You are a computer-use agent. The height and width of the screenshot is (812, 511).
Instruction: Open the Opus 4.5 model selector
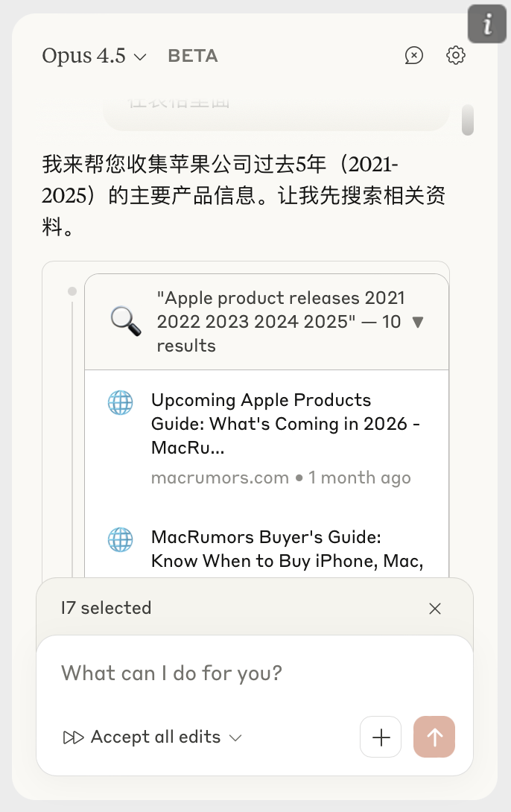(x=94, y=55)
